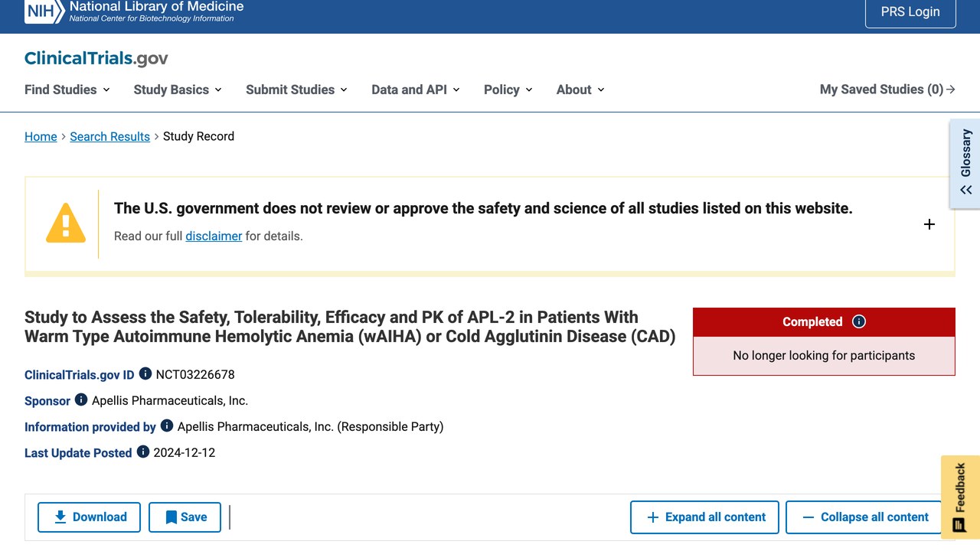
Task: Click info icon in Completed status banner
Action: click(x=859, y=321)
